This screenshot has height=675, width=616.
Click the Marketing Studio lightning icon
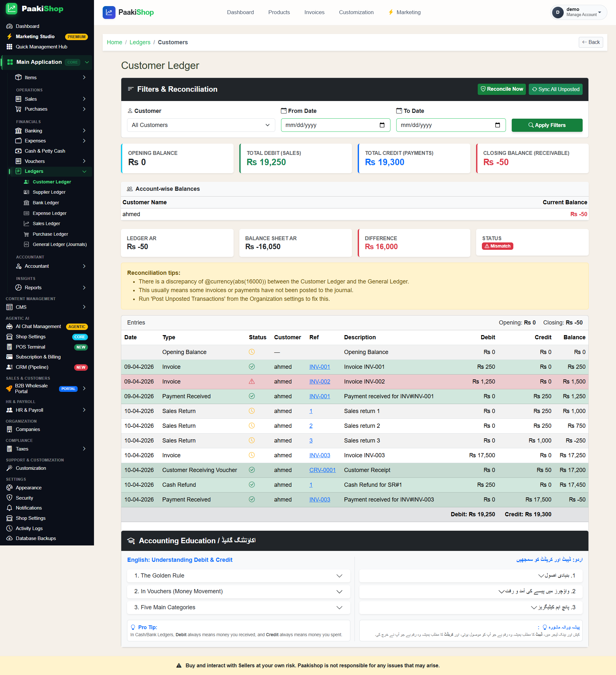pos(9,37)
